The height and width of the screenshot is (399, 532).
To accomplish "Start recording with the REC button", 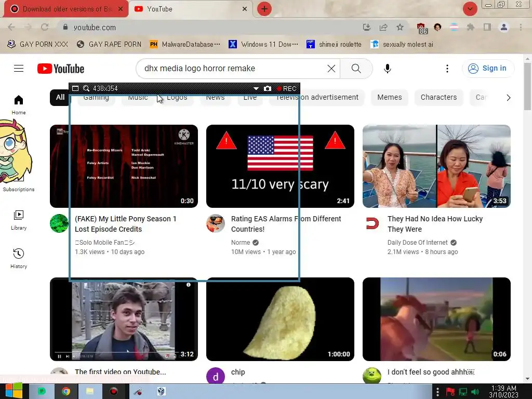I will pos(287,88).
